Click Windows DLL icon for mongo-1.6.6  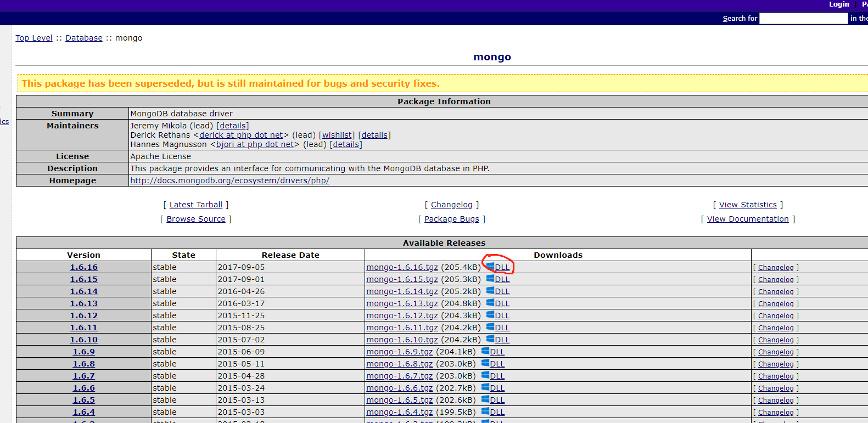pyautogui.click(x=485, y=387)
